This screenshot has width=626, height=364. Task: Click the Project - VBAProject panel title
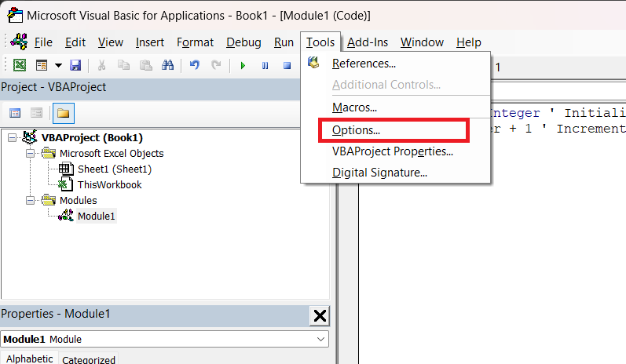point(53,87)
